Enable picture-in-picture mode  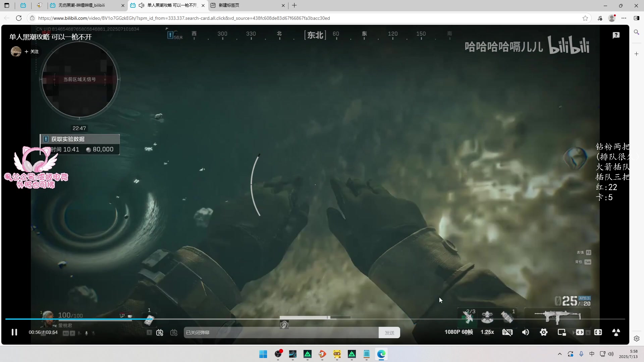click(562, 332)
